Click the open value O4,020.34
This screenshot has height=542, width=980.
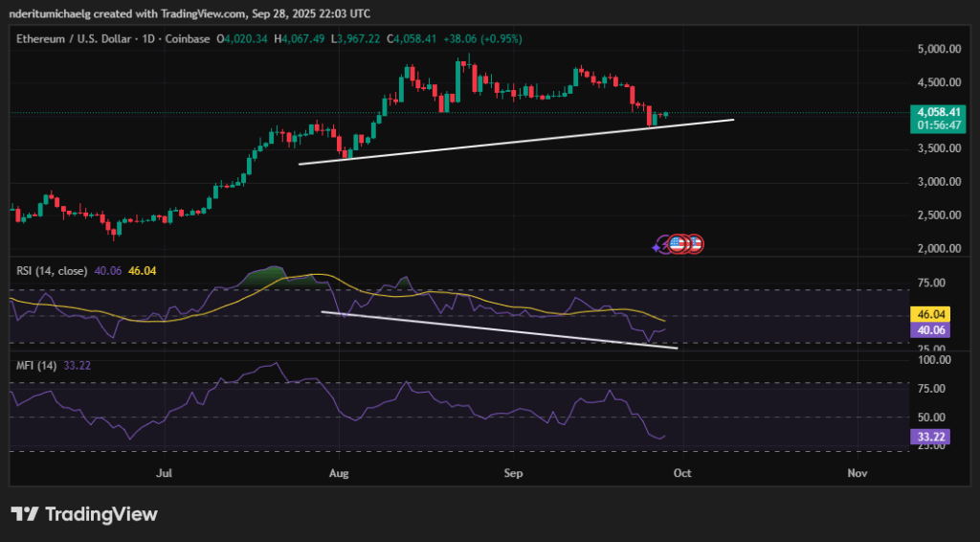[242, 38]
